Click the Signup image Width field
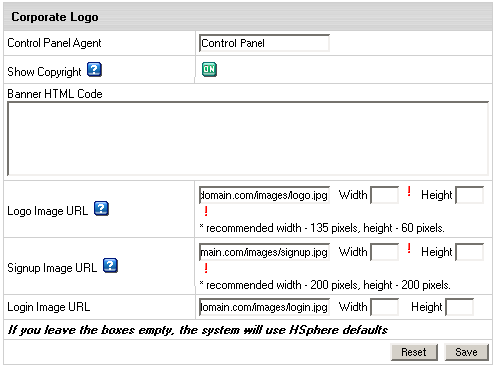The width and height of the screenshot is (495, 366). coord(385,252)
